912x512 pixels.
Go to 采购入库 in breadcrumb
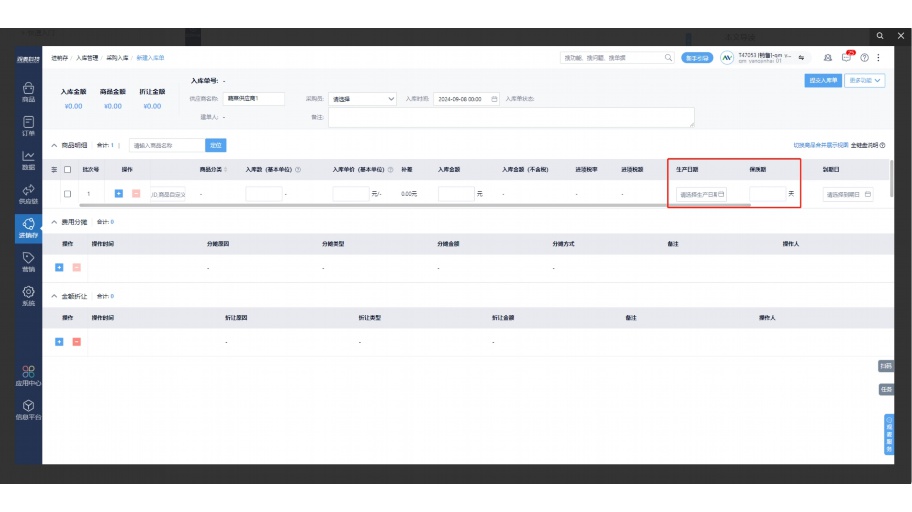click(x=117, y=58)
